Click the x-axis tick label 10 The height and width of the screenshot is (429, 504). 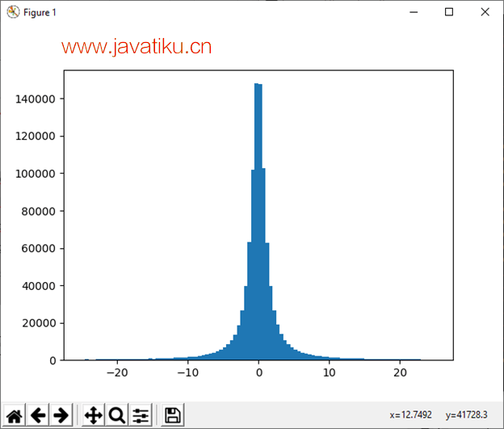[x=330, y=372]
